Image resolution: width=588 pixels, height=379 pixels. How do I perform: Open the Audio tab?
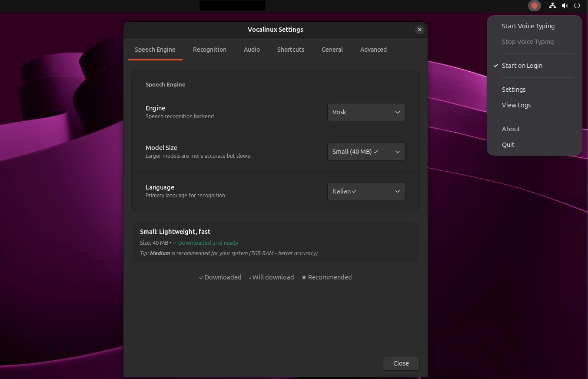[252, 50]
